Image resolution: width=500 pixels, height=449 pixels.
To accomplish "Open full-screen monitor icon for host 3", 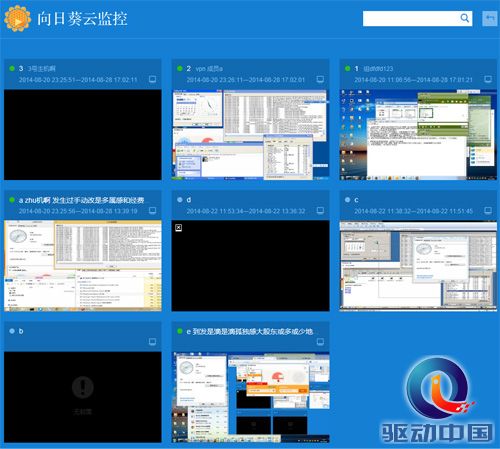I will pos(152,79).
